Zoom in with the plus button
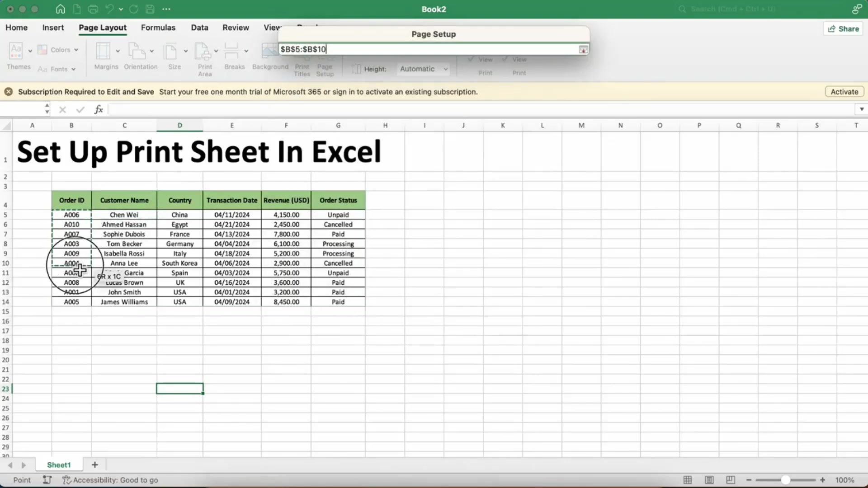Screen dimensions: 868x488 pyautogui.click(x=822, y=480)
